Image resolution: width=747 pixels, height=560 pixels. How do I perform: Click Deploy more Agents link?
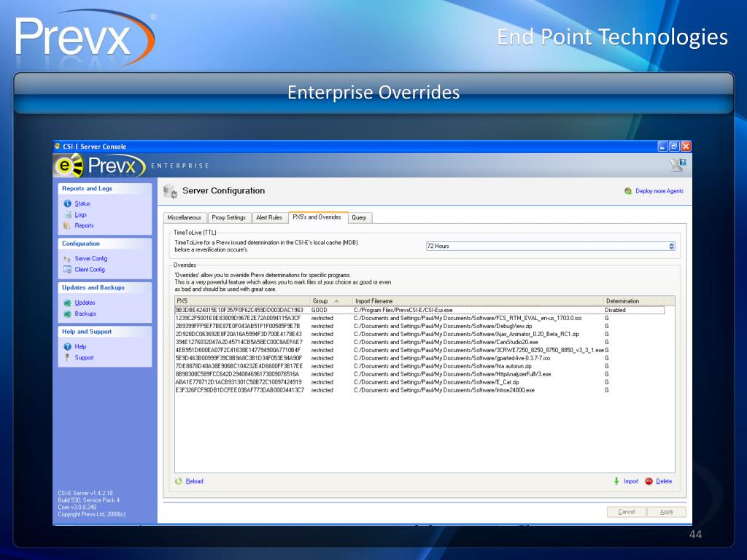[659, 191]
